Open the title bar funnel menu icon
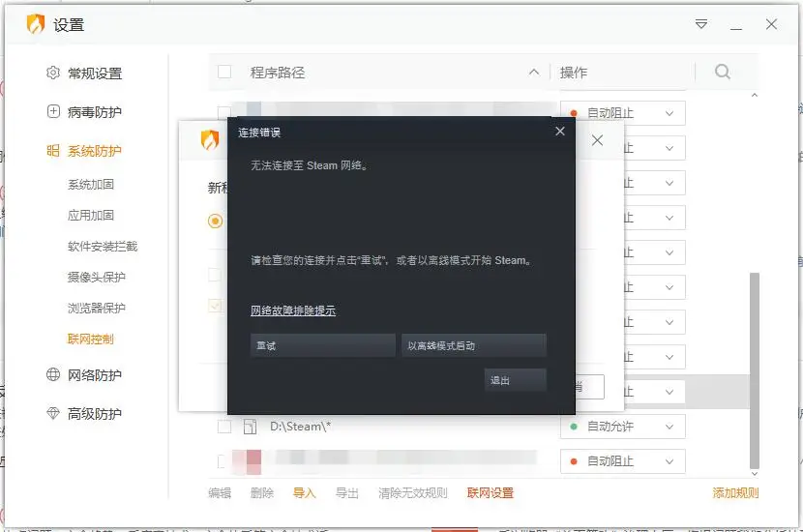Screen dimensions: 803x532 (x=701, y=24)
